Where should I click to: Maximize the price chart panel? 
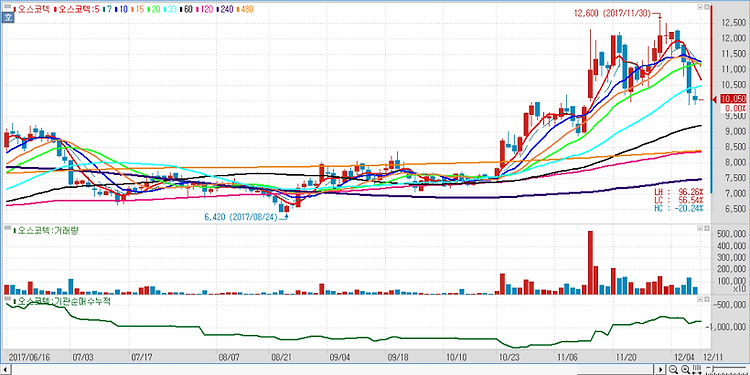706,8
